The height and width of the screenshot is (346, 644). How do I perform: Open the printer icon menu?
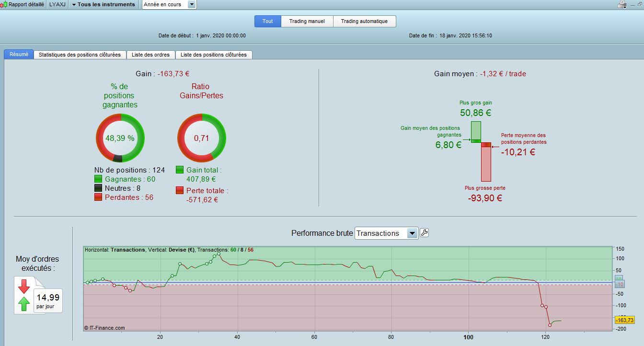pos(623,5)
